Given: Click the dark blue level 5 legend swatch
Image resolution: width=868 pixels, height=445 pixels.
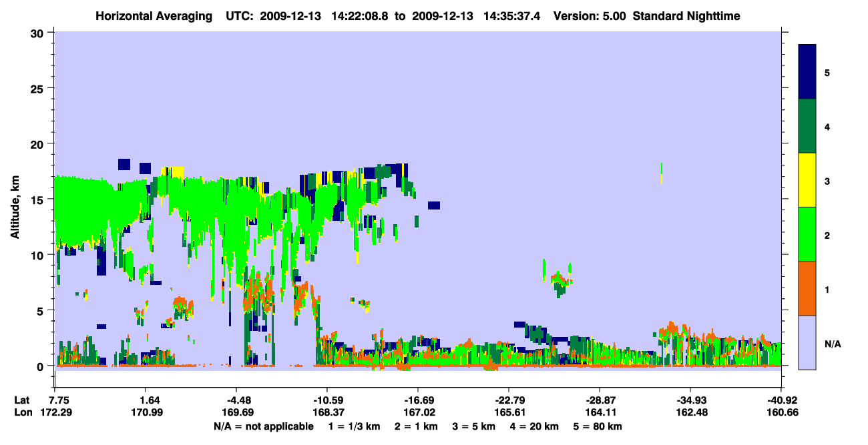Looking at the screenshot, I should [x=807, y=72].
